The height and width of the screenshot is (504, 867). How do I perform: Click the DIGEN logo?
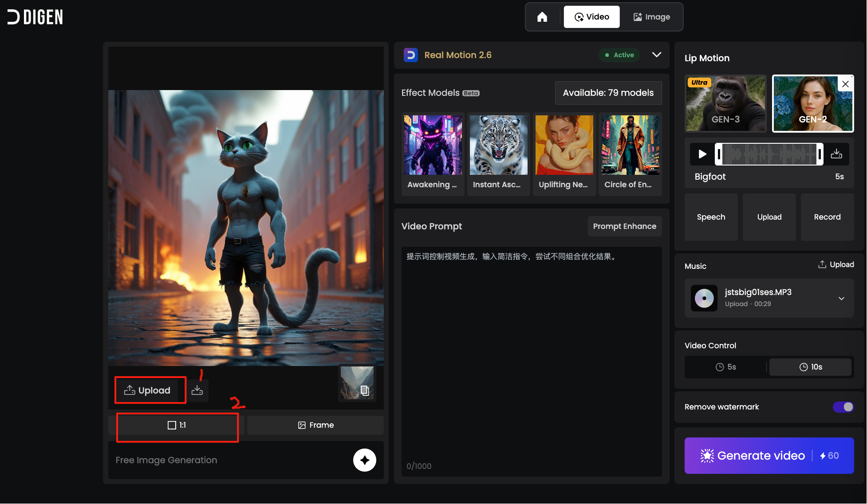(35, 17)
